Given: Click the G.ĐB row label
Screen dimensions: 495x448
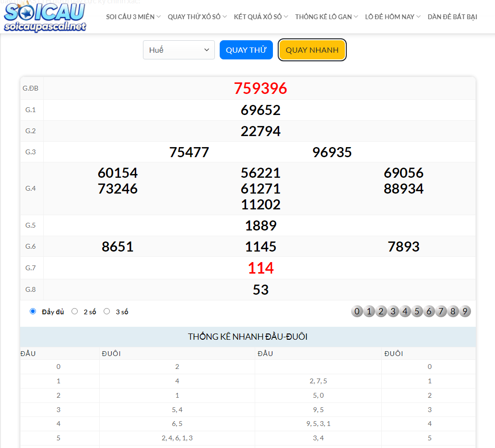Looking at the screenshot, I should [x=30, y=88].
